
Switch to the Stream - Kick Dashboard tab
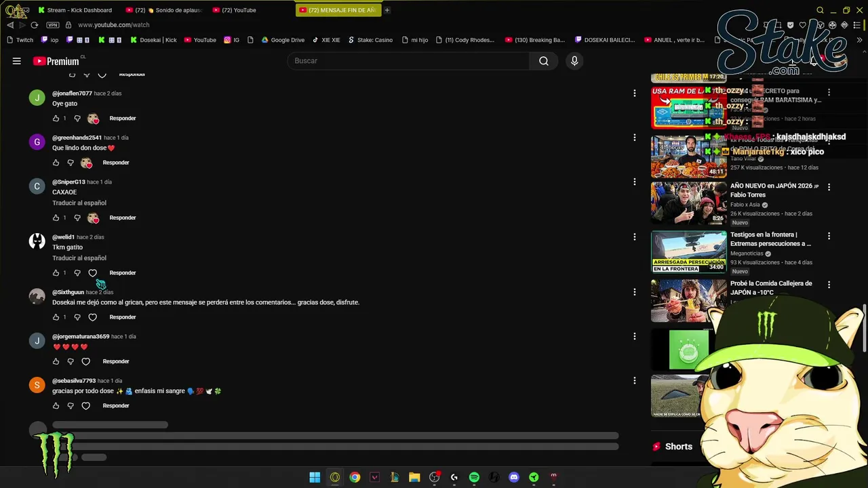75,10
